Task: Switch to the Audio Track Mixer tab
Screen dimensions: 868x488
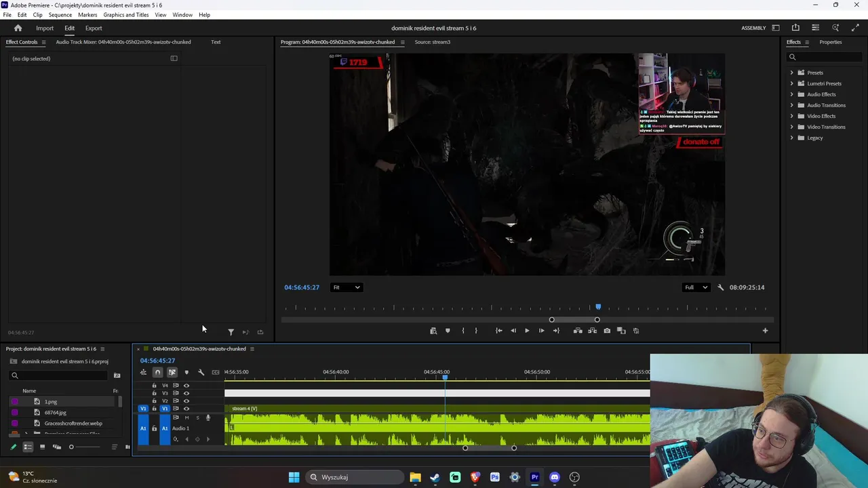Action: 123,42
